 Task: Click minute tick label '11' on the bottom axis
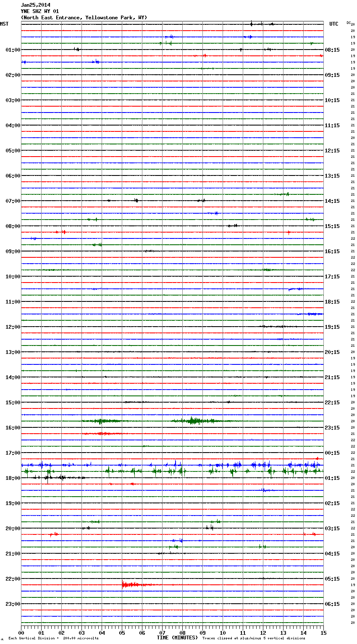pos(243,633)
